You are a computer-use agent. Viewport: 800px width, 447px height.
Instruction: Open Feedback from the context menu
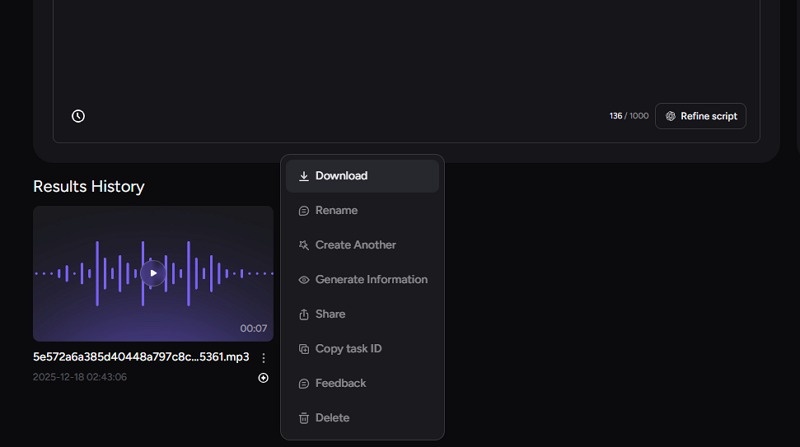362,383
